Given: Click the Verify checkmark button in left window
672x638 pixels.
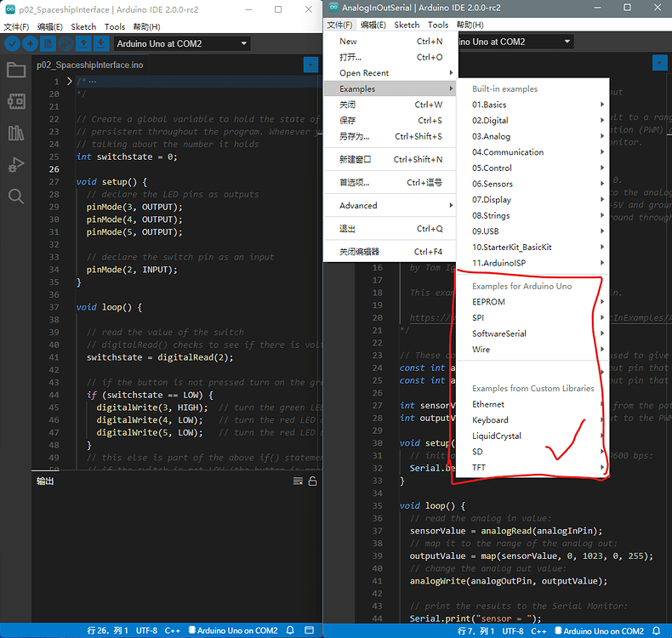Looking at the screenshot, I should (x=12, y=43).
